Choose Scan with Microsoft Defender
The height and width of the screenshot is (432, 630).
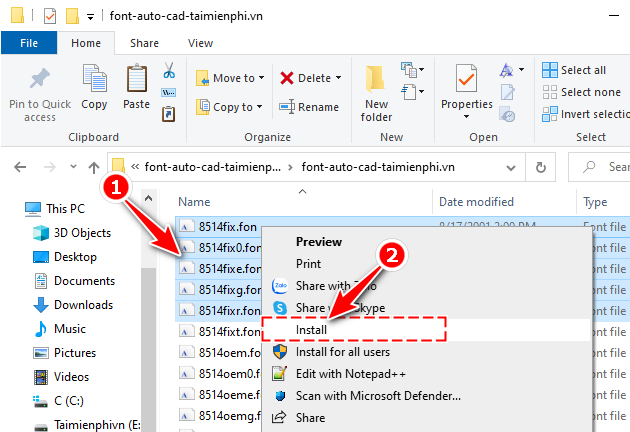tap(378, 396)
